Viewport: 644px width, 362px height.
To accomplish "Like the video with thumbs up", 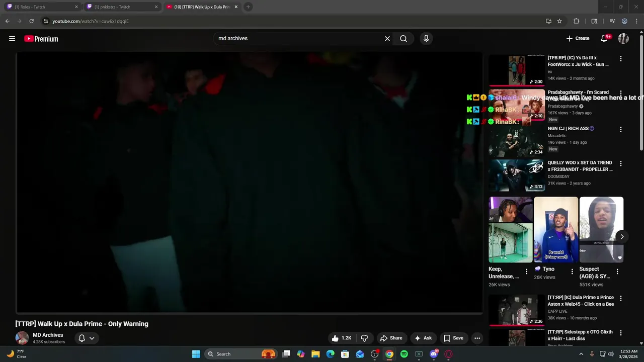I will click(x=342, y=338).
